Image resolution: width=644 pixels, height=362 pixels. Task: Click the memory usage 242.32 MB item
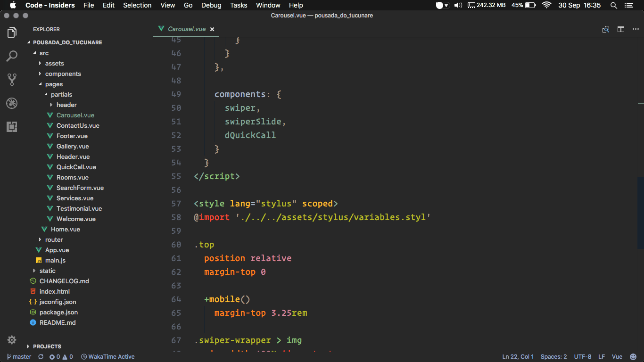pyautogui.click(x=487, y=5)
